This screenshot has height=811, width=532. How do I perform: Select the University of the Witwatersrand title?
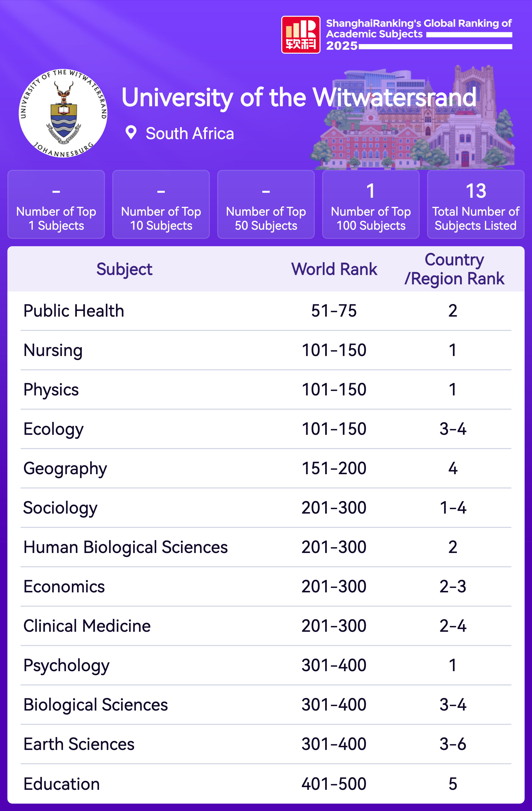click(x=299, y=97)
